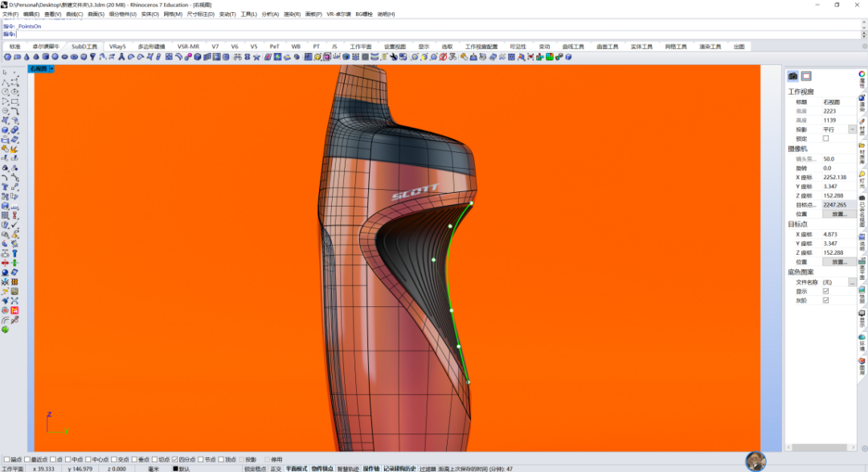The image size is (868, 472).
Task: Click the funnel-shaped icon in SubD toolbar
Action: click(93, 56)
